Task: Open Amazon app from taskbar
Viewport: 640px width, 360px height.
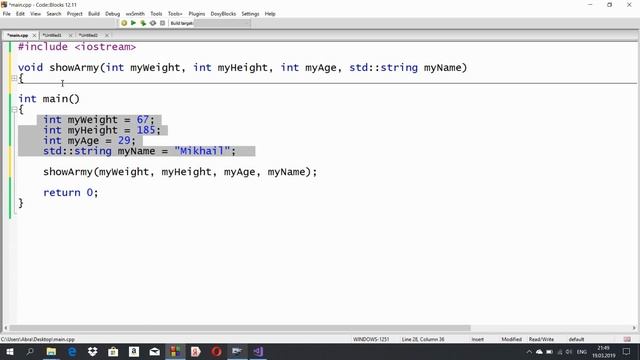Action: [x=134, y=352]
